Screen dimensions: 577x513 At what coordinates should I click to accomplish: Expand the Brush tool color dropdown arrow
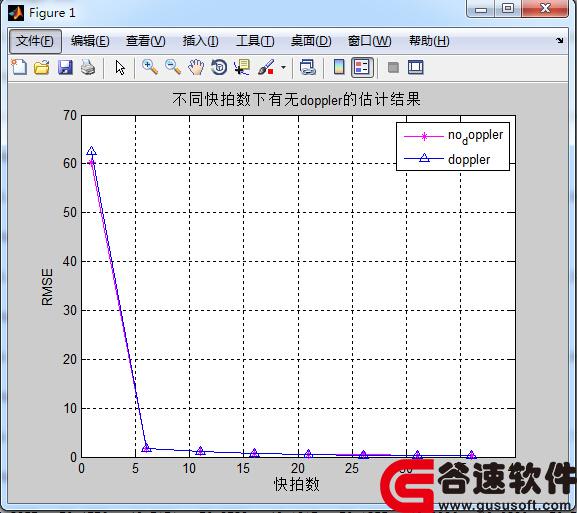pos(283,67)
